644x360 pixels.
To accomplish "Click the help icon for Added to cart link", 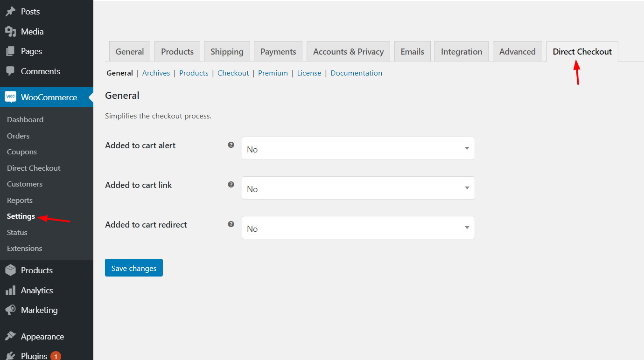I will coord(231,185).
